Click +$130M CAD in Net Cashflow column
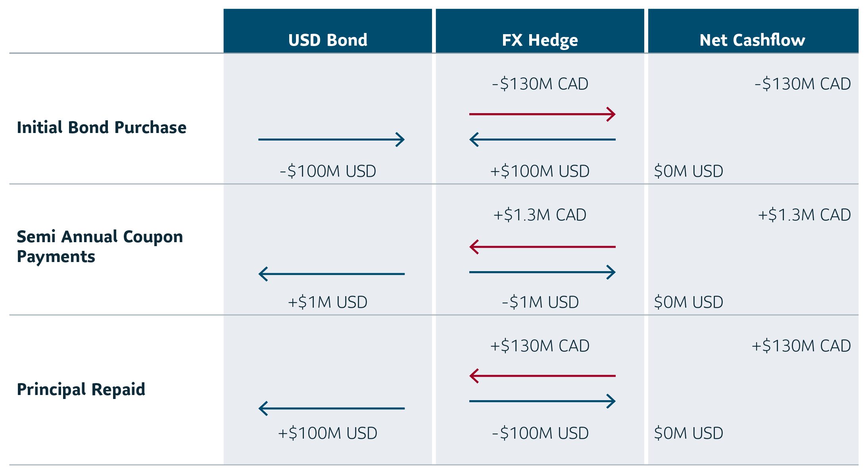Image resolution: width=868 pixels, height=474 pixels. tap(801, 346)
